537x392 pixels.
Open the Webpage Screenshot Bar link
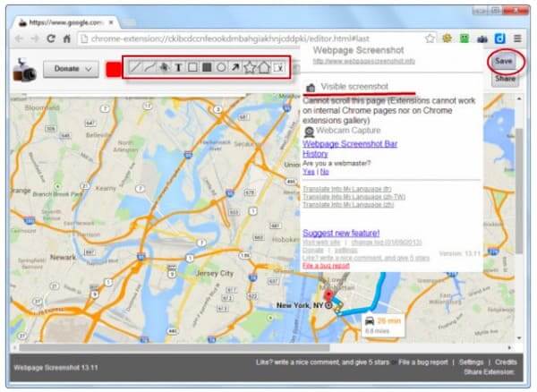pos(350,144)
